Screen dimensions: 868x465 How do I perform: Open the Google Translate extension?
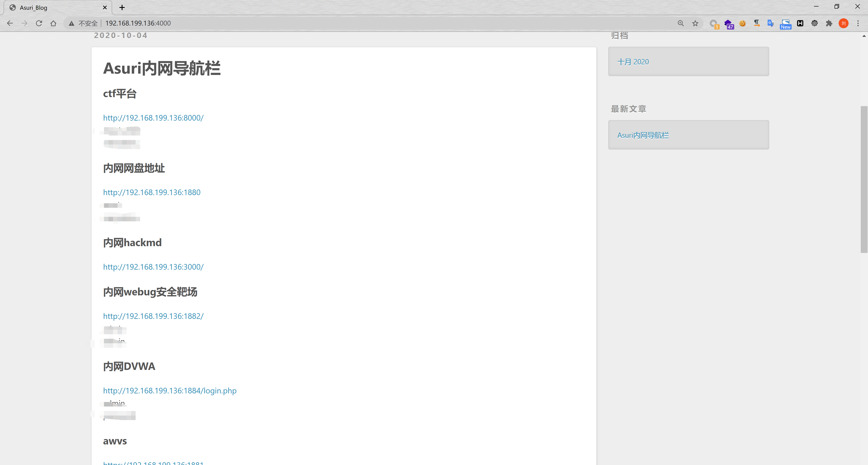point(771,23)
